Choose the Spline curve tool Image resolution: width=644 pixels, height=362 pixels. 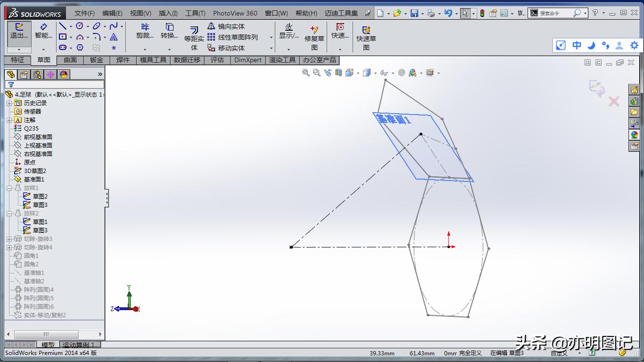click(x=114, y=26)
